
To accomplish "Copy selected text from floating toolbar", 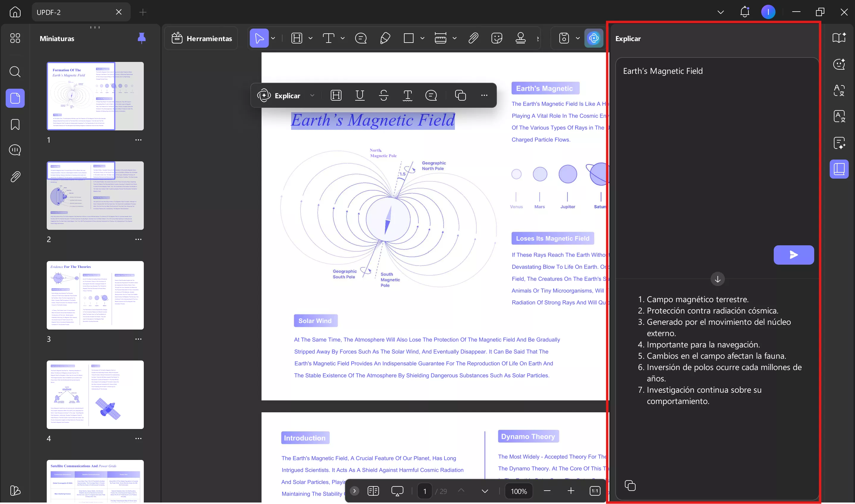I will click(461, 96).
